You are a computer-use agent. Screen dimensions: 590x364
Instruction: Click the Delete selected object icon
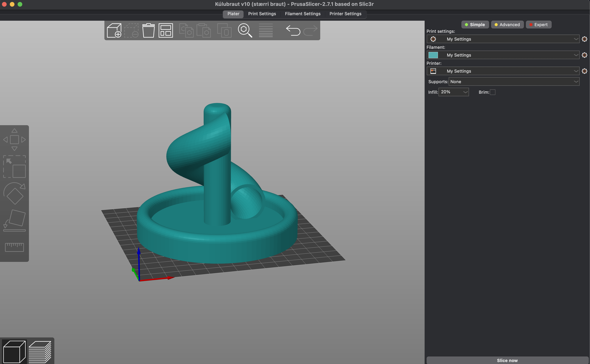131,31
